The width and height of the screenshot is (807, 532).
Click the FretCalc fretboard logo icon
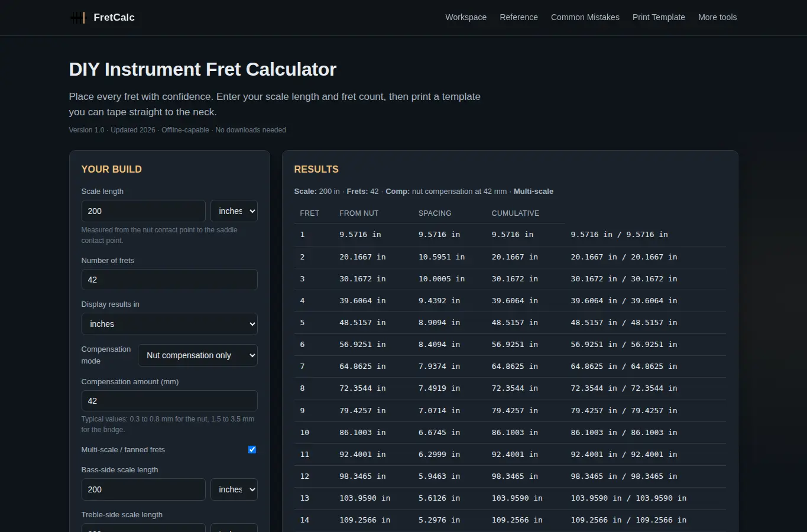pyautogui.click(x=77, y=18)
